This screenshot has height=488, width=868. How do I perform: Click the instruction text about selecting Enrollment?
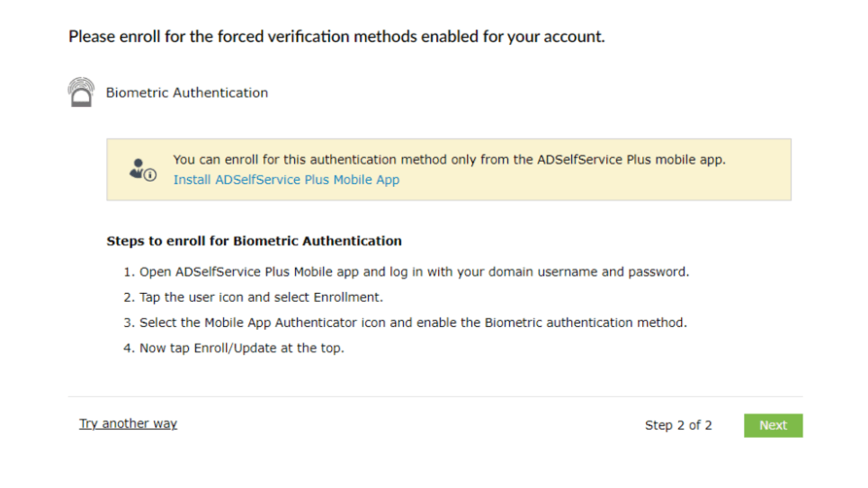click(261, 297)
